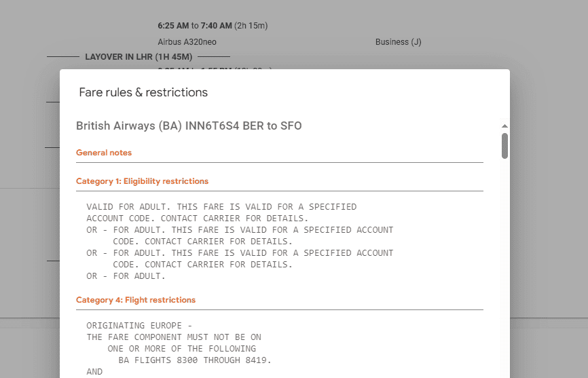
Task: Click the 'Fare rules & restrictions' dialog title
Action: [143, 92]
